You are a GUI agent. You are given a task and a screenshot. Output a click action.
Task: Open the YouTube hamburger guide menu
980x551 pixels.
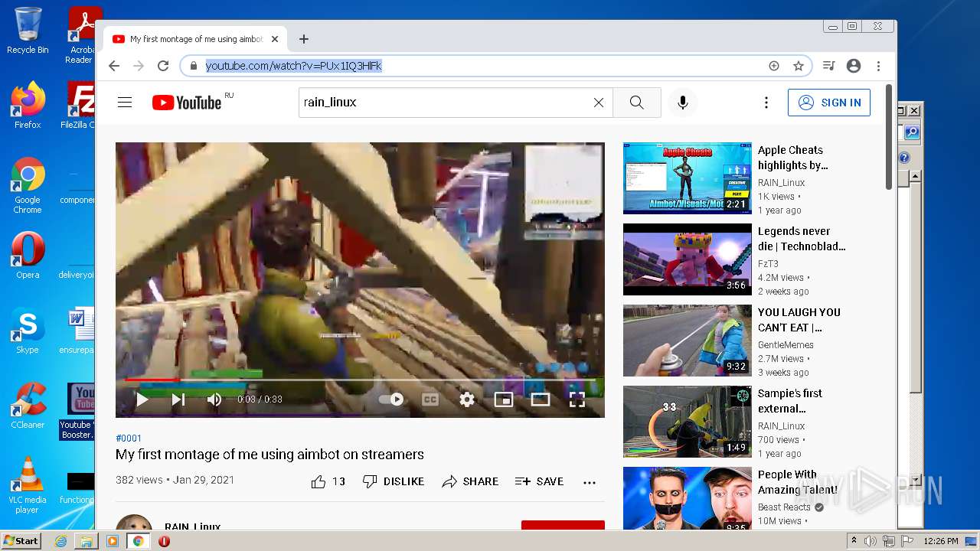[x=125, y=103]
